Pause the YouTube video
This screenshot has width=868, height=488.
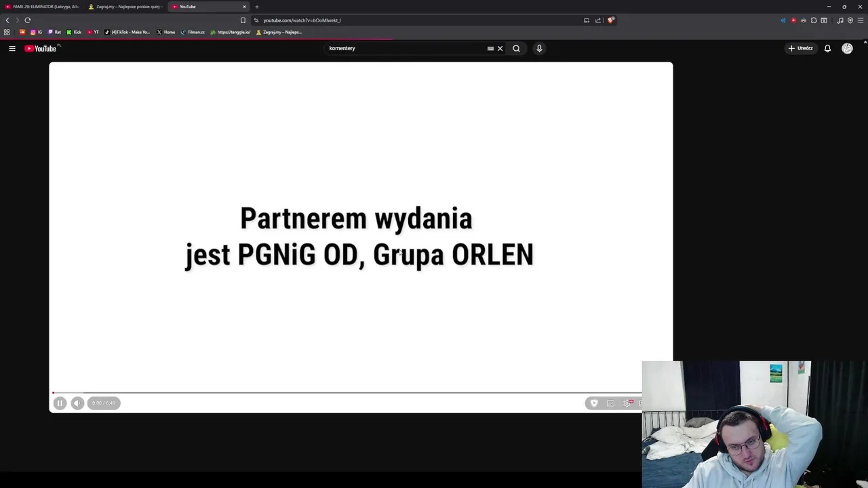[60, 403]
